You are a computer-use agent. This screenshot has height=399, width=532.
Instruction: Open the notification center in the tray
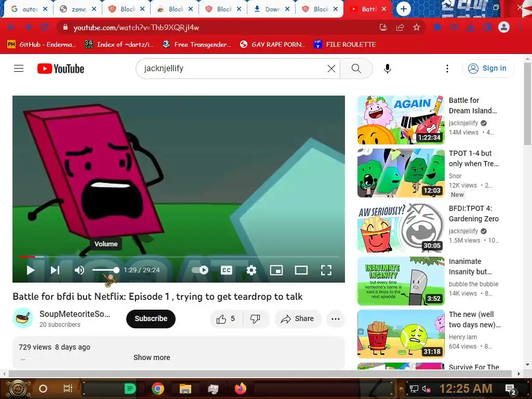(x=510, y=389)
